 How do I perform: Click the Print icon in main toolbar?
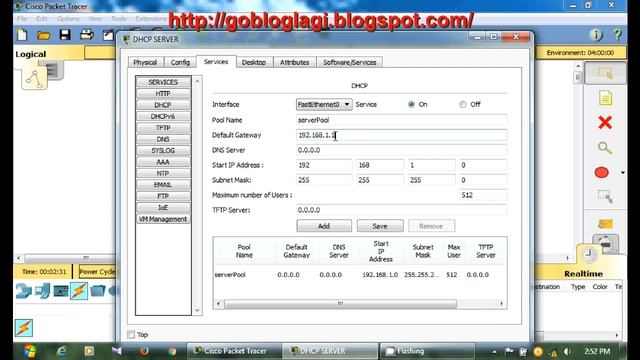tap(87, 35)
